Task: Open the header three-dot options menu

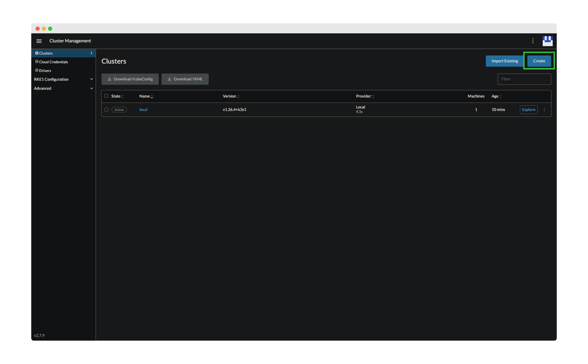Action: pyautogui.click(x=533, y=41)
